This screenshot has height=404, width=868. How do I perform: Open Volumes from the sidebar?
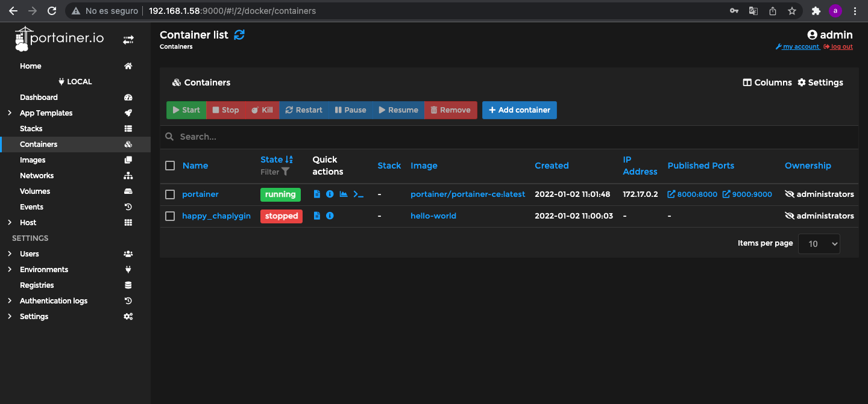35,191
